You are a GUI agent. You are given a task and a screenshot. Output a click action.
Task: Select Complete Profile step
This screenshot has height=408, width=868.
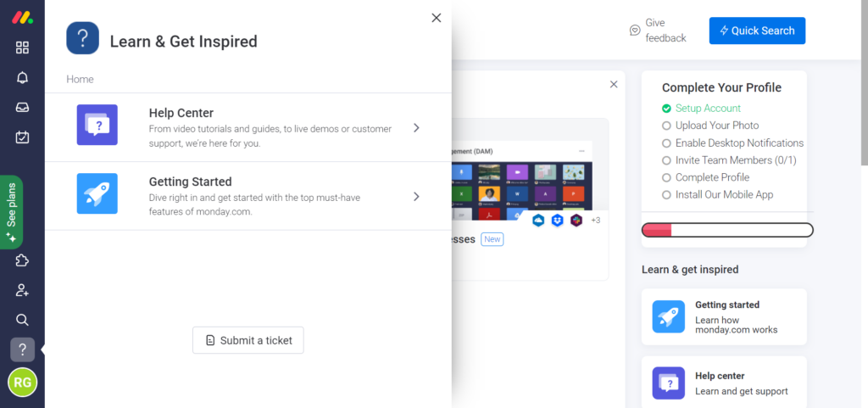click(706, 177)
